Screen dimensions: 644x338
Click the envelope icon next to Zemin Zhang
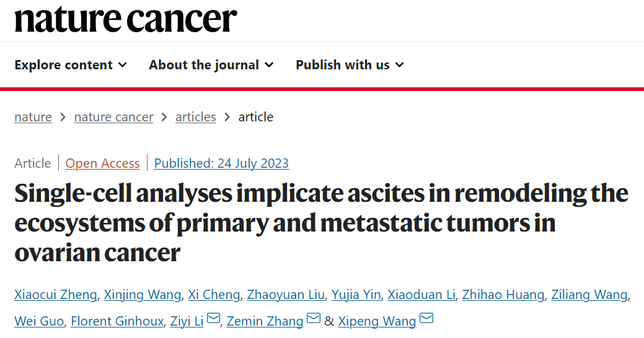pos(314,319)
